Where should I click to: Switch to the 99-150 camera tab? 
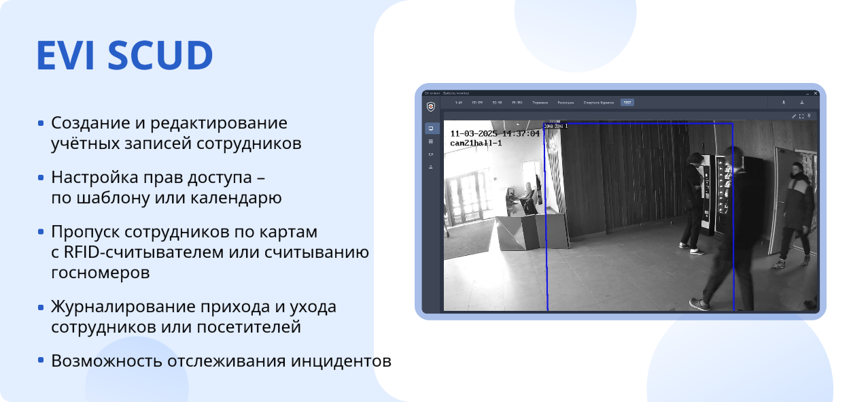coord(517,103)
